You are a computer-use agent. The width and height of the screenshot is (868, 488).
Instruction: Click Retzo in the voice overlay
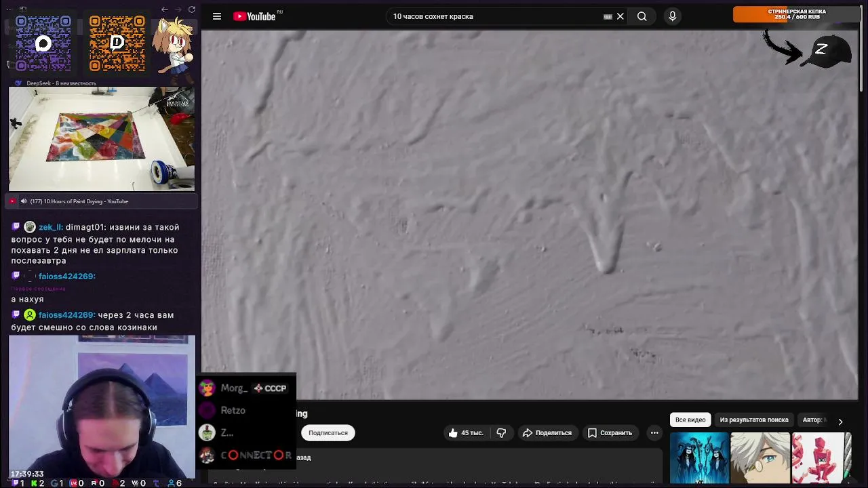[233, 410]
